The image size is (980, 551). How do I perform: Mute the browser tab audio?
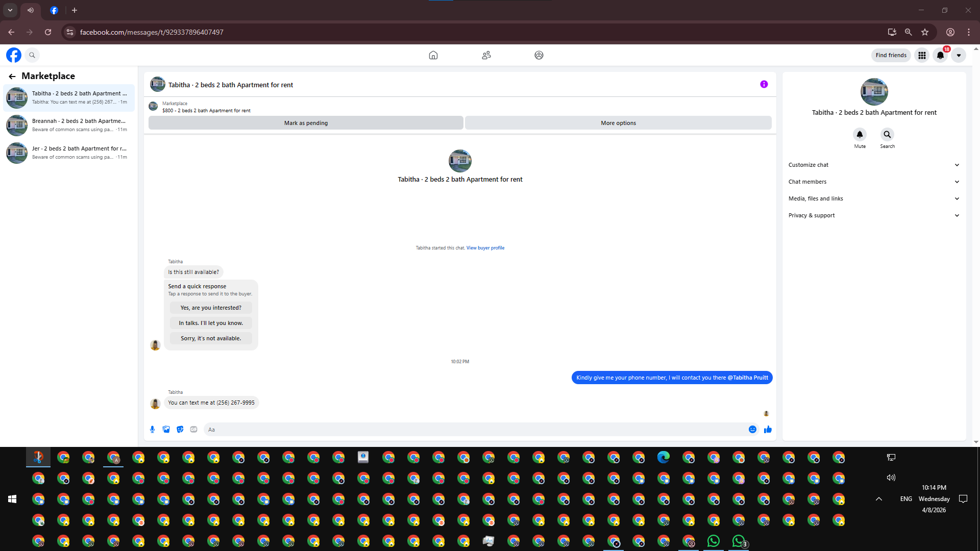[x=31, y=10]
